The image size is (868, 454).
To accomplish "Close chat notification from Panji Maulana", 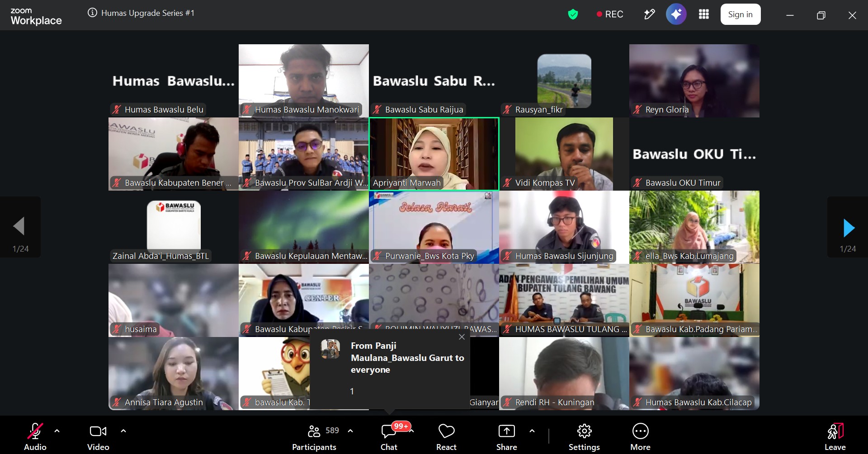I will pos(462,337).
